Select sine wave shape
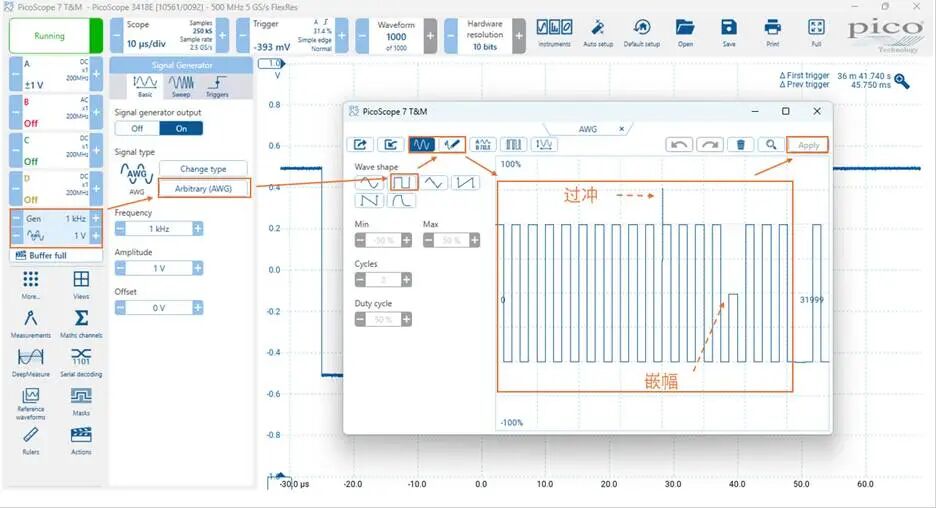Image resolution: width=936 pixels, height=508 pixels. [x=369, y=182]
